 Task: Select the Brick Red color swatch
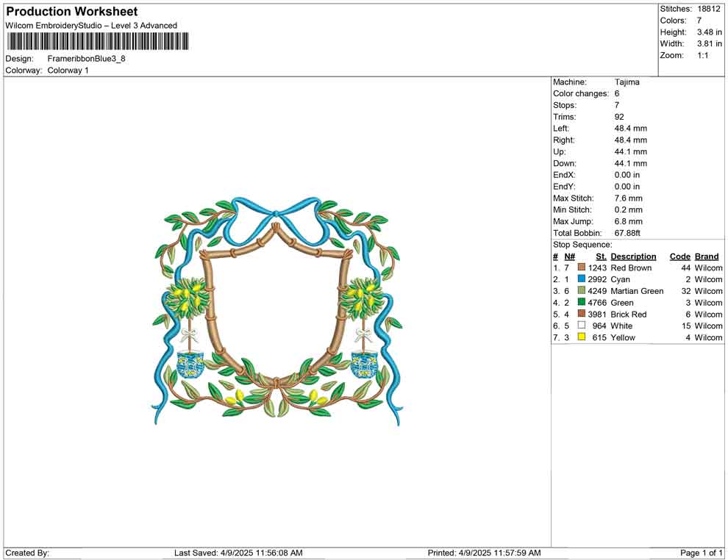point(581,314)
